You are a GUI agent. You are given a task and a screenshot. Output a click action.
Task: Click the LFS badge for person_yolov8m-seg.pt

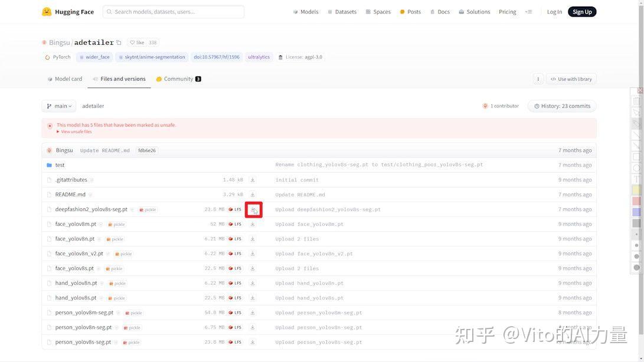[x=235, y=312]
